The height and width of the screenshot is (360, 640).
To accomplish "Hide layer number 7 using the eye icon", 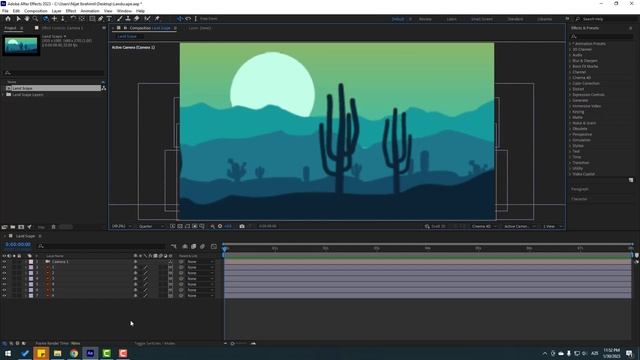I will [x=4, y=296].
